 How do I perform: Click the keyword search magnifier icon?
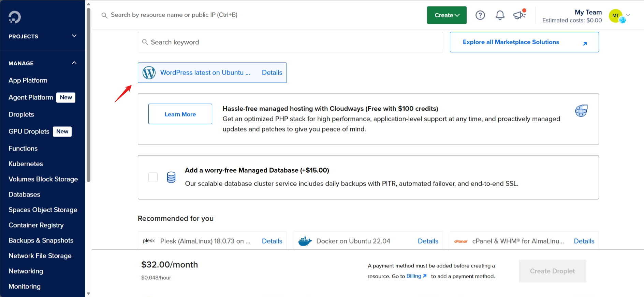click(145, 42)
